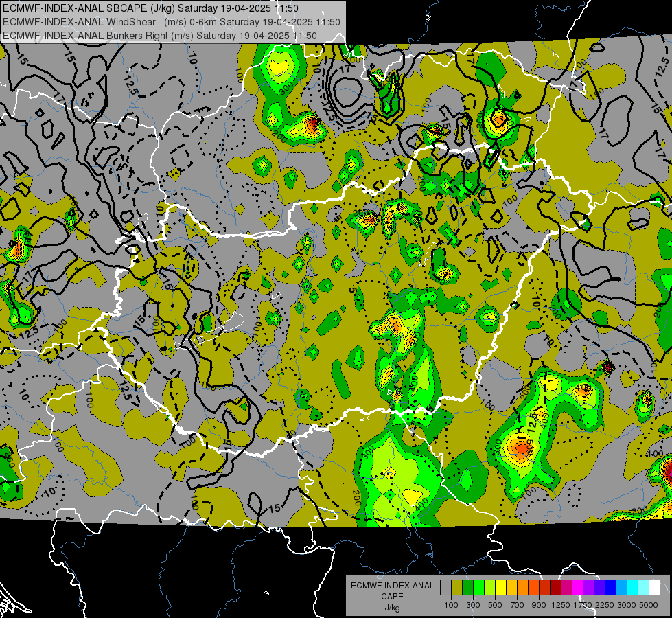This screenshot has width=672, height=618.
Task: Click the amber legend swatch
Action: point(511,588)
